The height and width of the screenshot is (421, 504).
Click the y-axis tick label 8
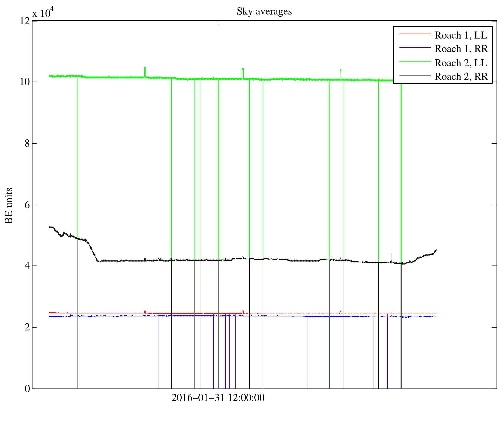tap(27, 144)
